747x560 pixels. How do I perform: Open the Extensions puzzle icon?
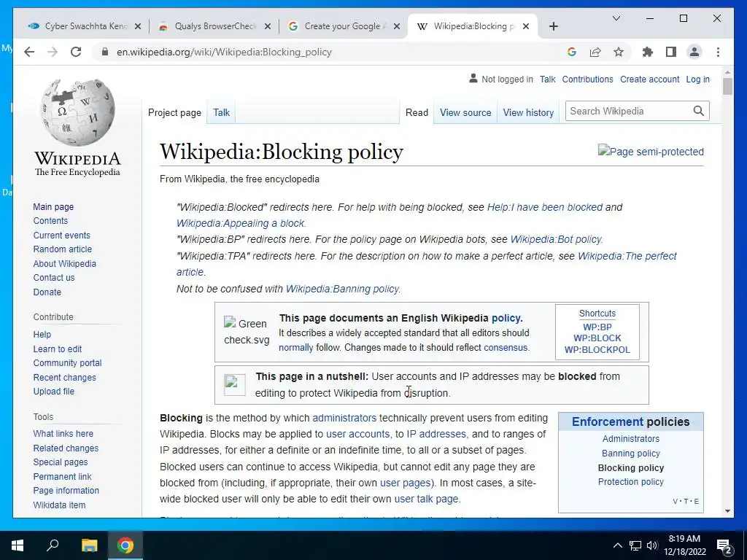click(648, 52)
